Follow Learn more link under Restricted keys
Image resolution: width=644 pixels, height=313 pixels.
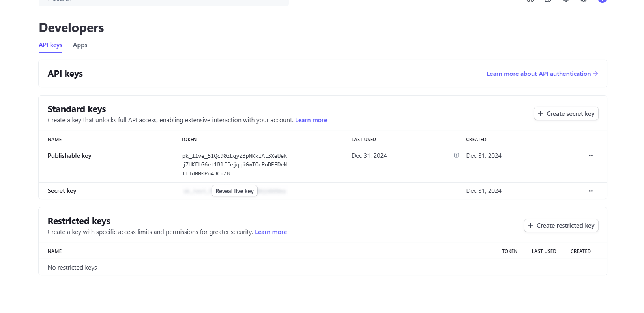pos(271,232)
